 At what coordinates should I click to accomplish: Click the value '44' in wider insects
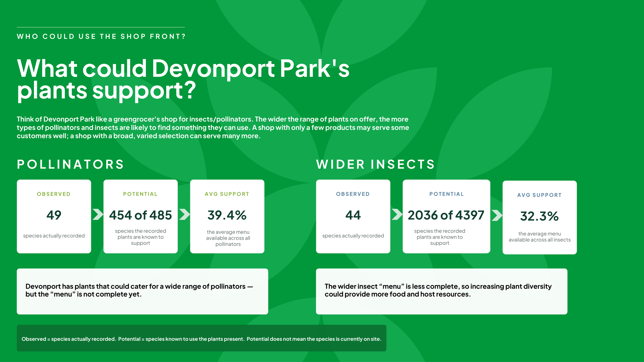(353, 215)
